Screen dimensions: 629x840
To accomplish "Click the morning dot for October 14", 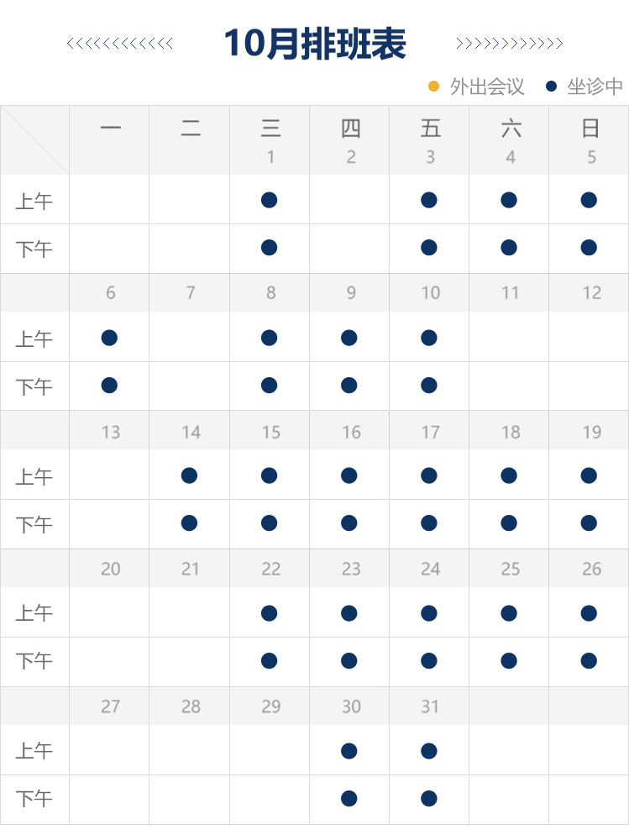I will pos(189,475).
